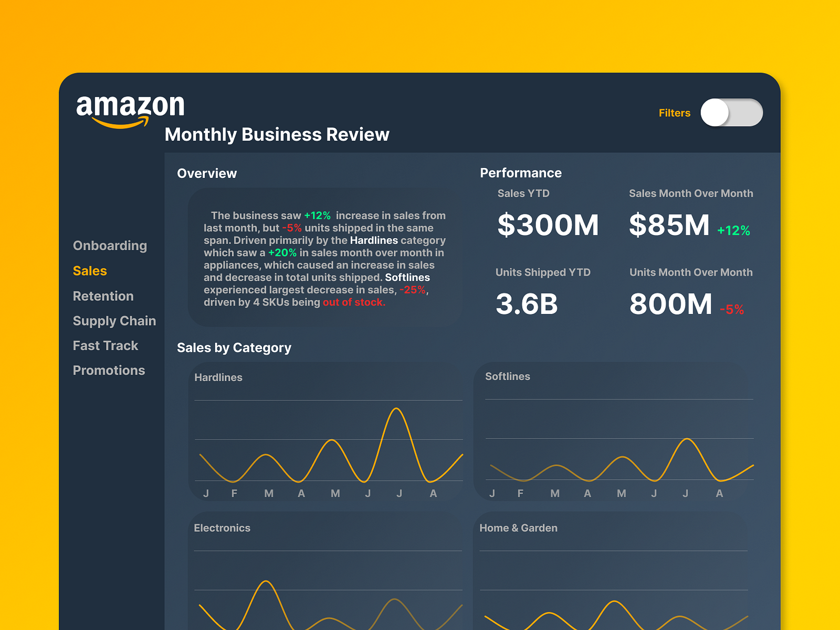840x630 pixels.
Task: Open Supply Chain in sidebar
Action: pyautogui.click(x=114, y=321)
